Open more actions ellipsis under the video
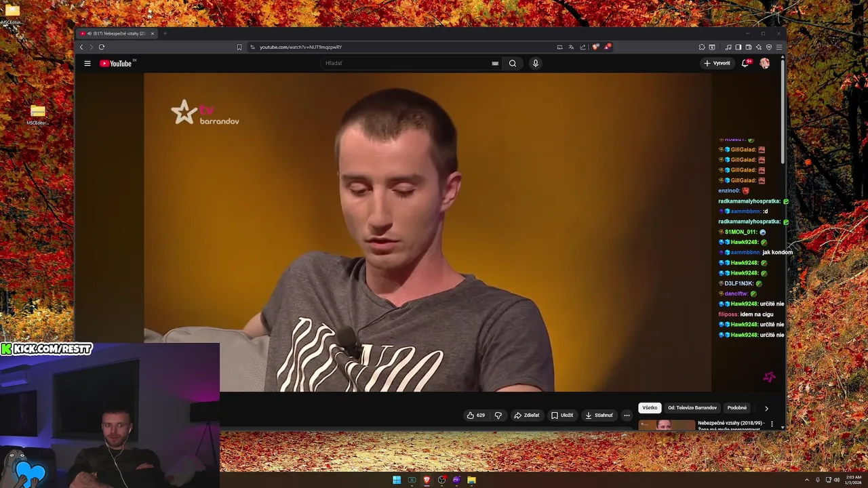The height and width of the screenshot is (488, 868). 627,415
